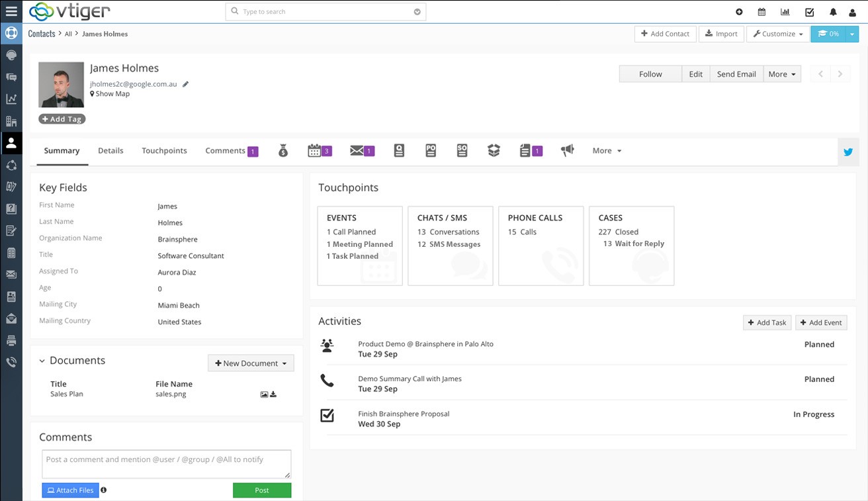Expand the More tab dropdown
The width and height of the screenshot is (868, 501).
[606, 150]
